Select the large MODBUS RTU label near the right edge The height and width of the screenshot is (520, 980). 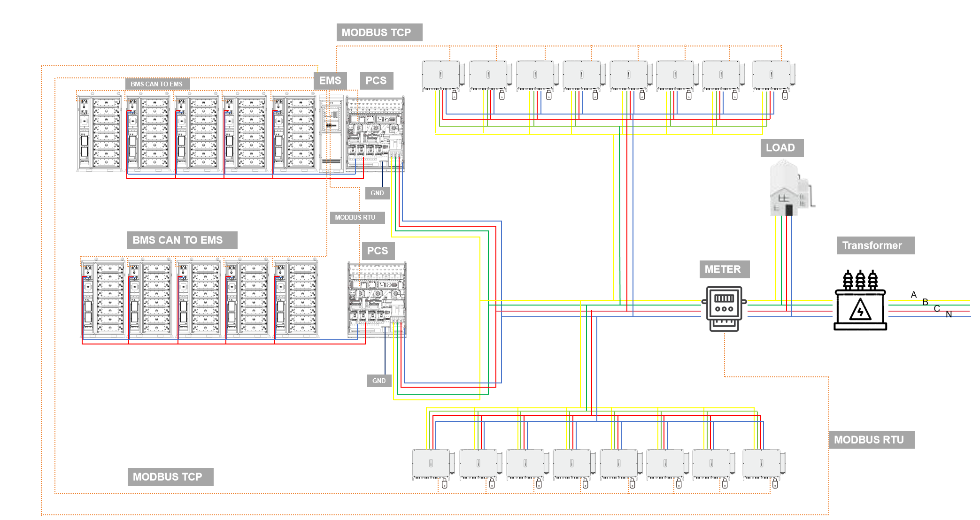pyautogui.click(x=872, y=440)
